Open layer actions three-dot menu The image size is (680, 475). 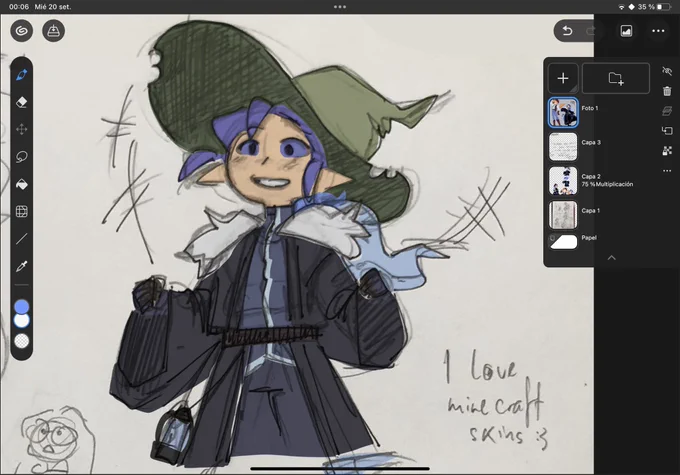(667, 170)
